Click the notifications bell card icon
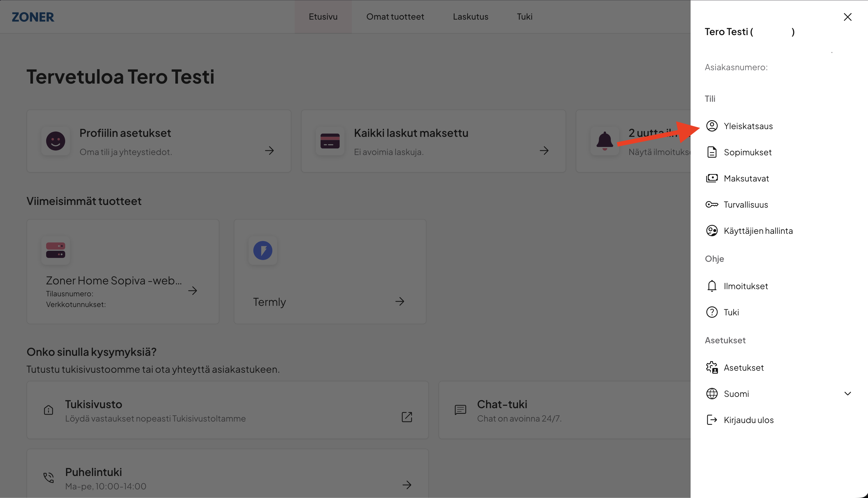Viewport: 868px width, 498px height. point(605,141)
